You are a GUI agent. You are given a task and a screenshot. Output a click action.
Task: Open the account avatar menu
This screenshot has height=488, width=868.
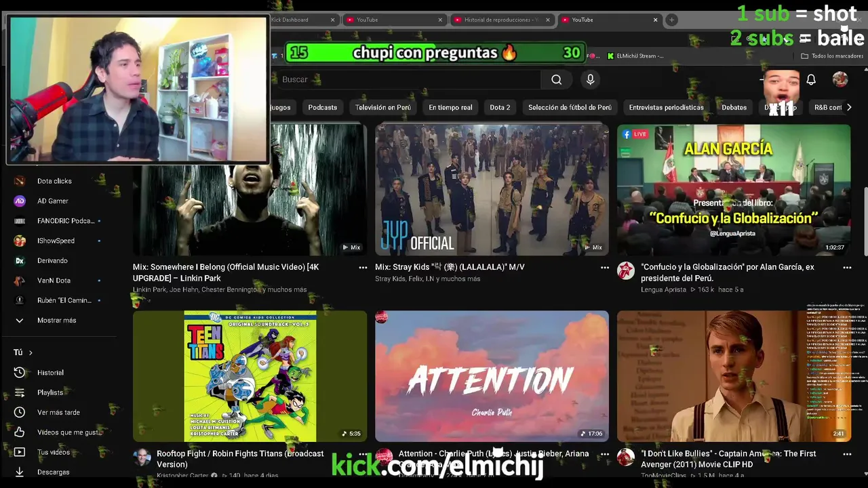click(x=840, y=79)
